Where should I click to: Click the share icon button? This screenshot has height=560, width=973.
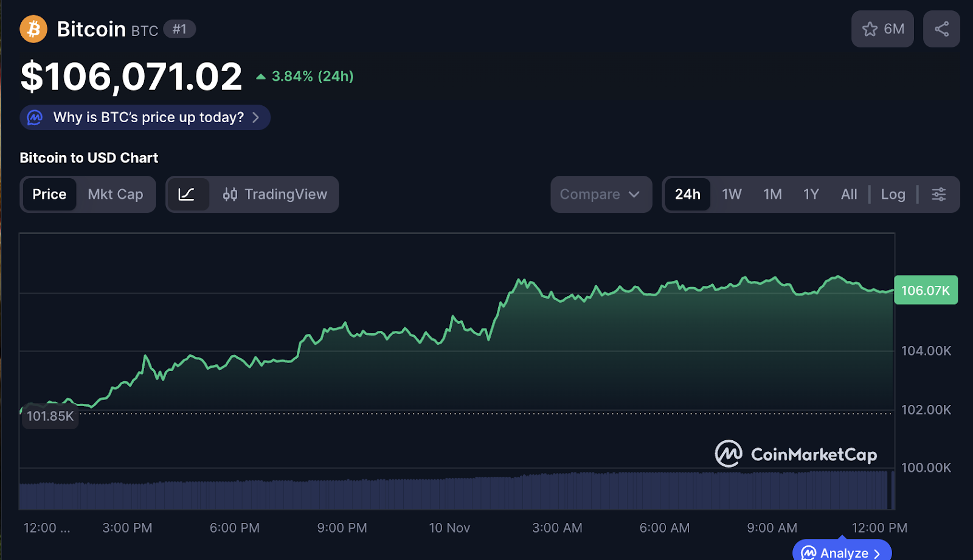[941, 29]
